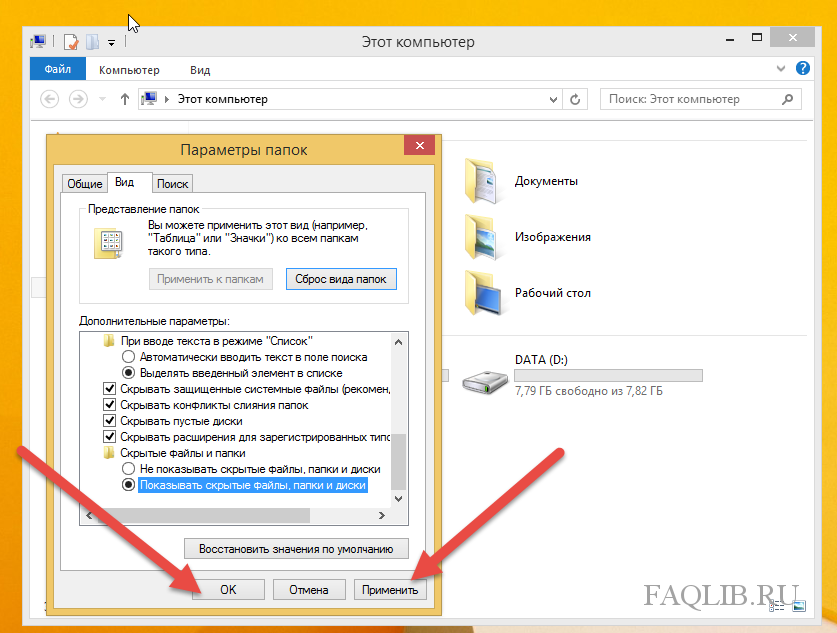Click the magnifier search icon

(x=787, y=99)
